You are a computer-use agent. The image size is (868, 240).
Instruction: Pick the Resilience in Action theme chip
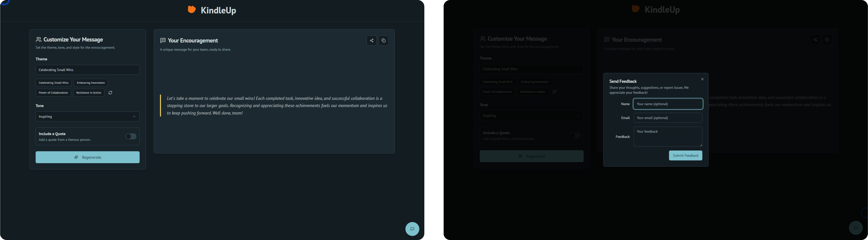click(89, 93)
